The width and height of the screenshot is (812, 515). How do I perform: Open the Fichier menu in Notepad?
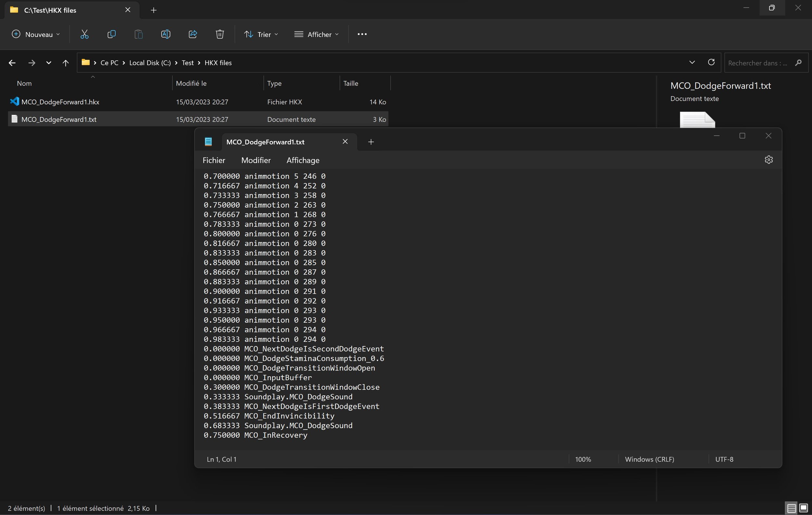[x=213, y=160]
